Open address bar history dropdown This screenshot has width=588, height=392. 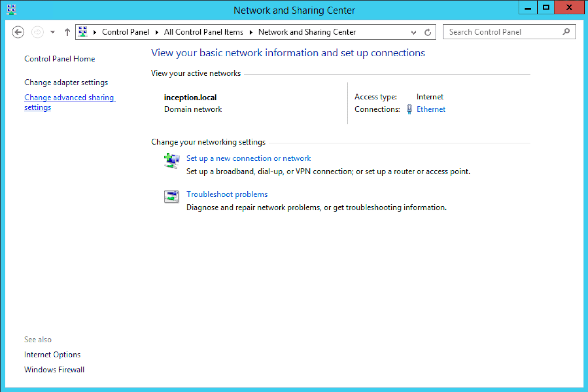tap(414, 32)
